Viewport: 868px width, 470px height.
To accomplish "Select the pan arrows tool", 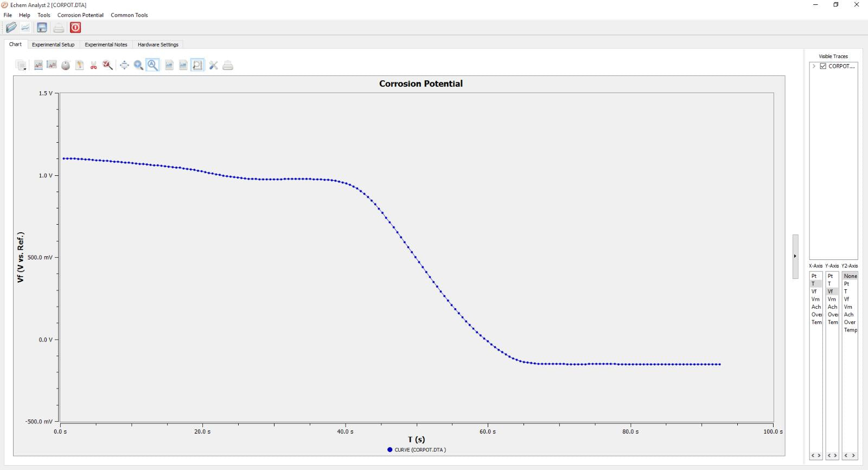I will [x=124, y=66].
